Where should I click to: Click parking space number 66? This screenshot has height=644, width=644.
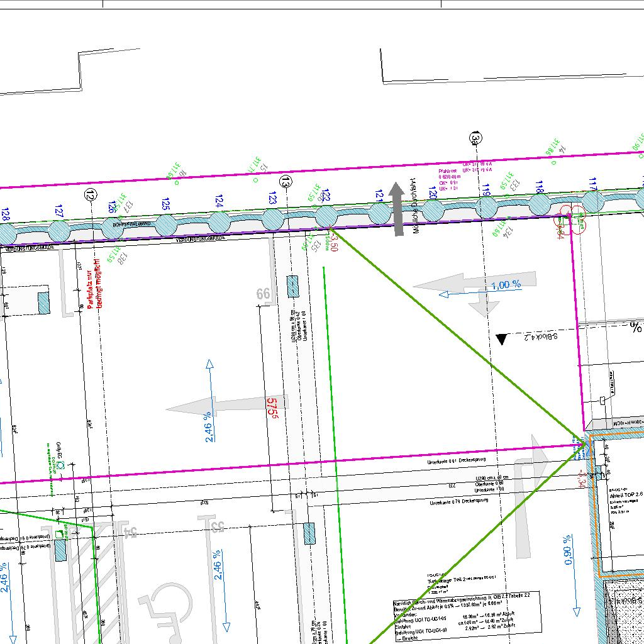(x=263, y=294)
